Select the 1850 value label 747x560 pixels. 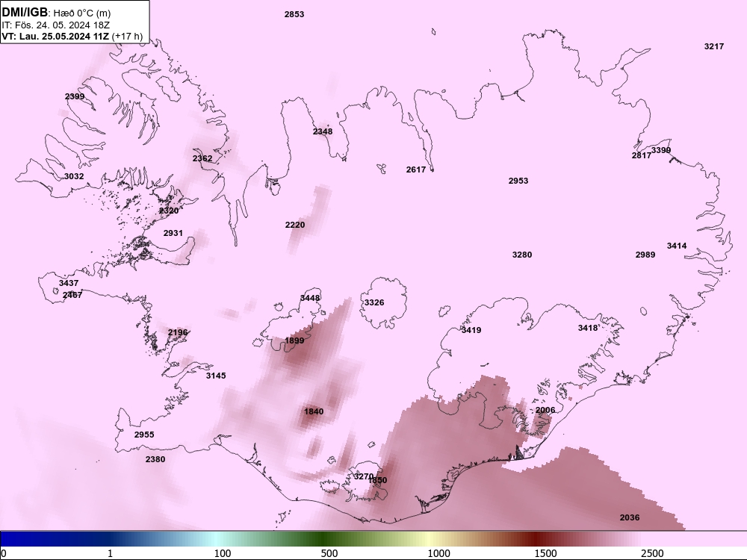(x=378, y=480)
